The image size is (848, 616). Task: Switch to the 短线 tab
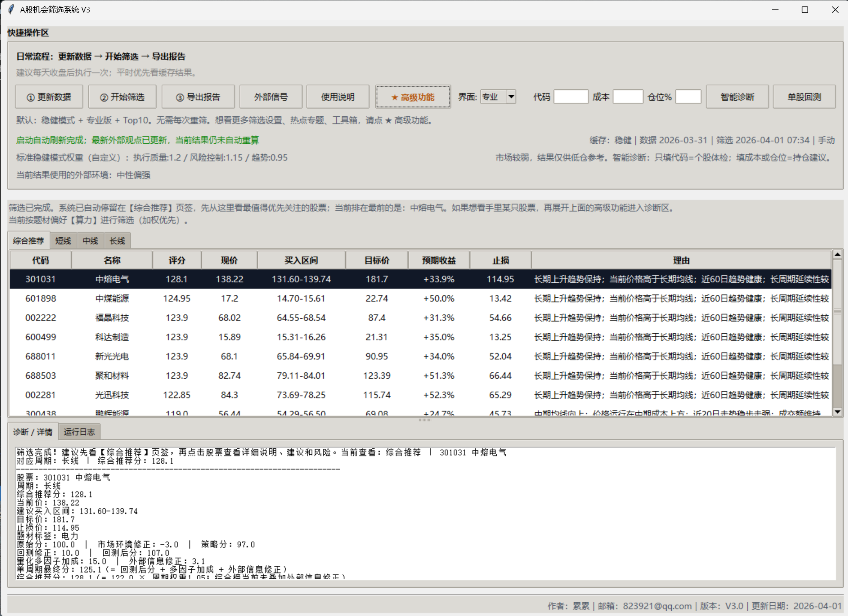[63, 241]
